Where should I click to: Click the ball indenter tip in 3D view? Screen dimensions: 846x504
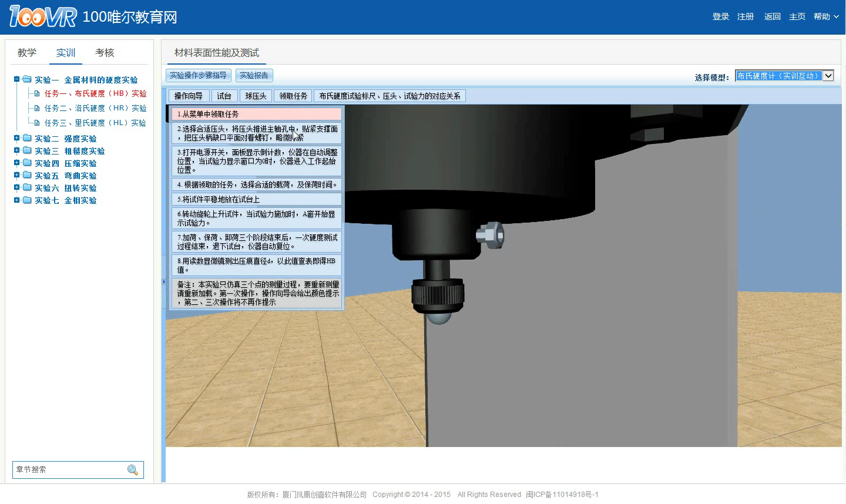pos(438,318)
